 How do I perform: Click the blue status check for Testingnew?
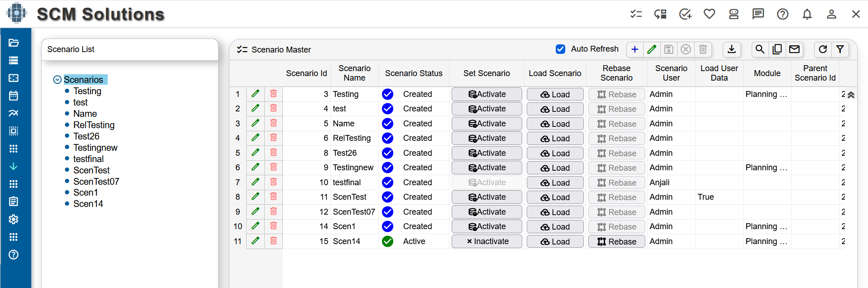[387, 168]
